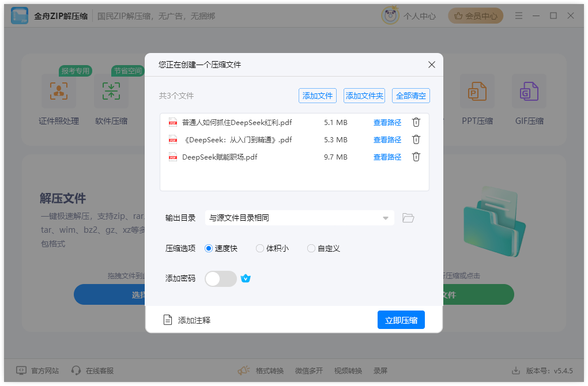588x386 pixels.
Task: Open PPT压缩 tool icon
Action: [x=477, y=91]
